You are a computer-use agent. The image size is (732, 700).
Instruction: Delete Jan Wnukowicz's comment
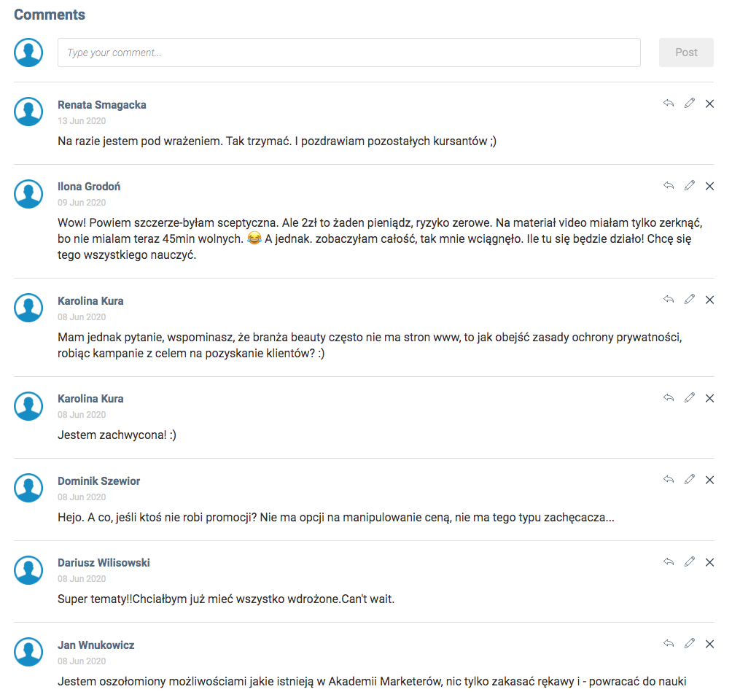709,644
